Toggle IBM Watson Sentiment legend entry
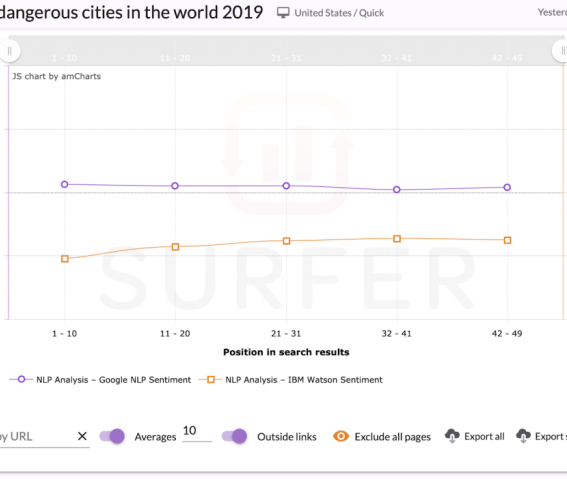This screenshot has width=567, height=479. pyautogui.click(x=290, y=380)
